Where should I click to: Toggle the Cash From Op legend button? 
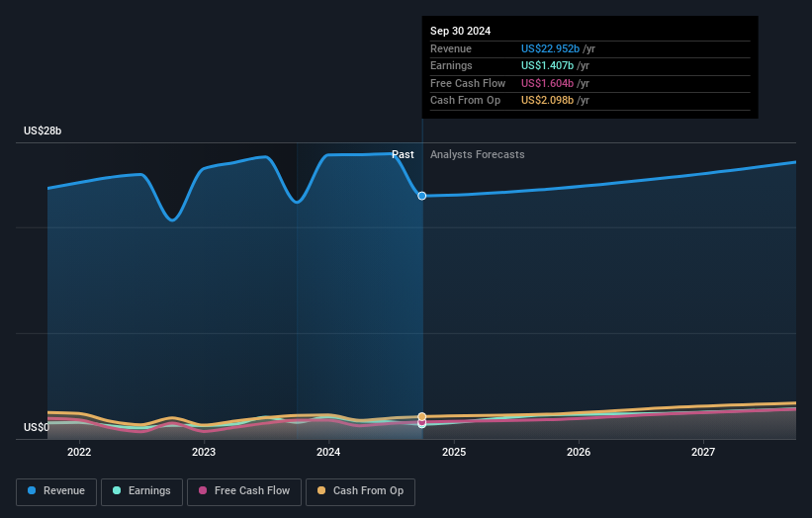[360, 491]
